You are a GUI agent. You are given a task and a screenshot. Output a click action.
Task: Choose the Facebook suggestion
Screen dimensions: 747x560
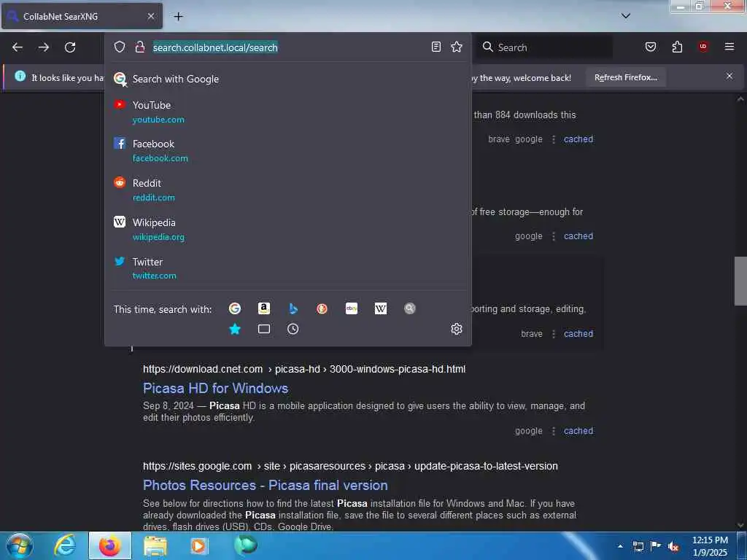[287, 150]
